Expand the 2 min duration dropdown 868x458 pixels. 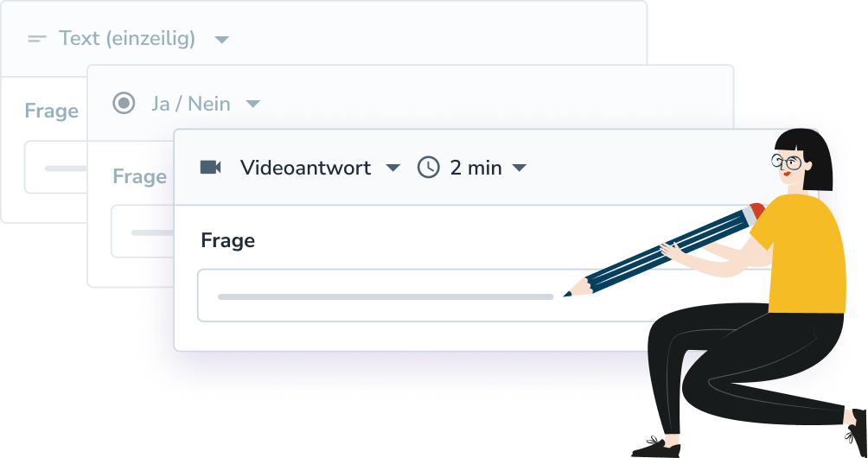pos(520,168)
